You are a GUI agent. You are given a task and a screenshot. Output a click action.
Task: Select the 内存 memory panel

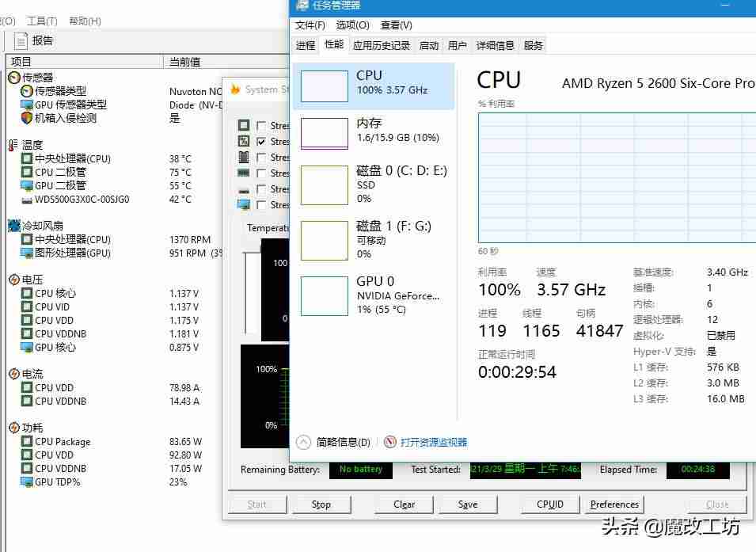(x=374, y=134)
